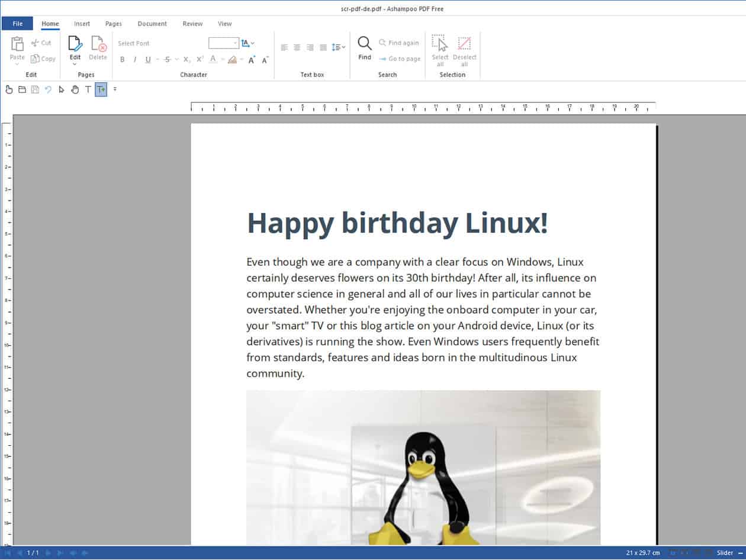
Task: Click the Find again button
Action: click(x=398, y=43)
